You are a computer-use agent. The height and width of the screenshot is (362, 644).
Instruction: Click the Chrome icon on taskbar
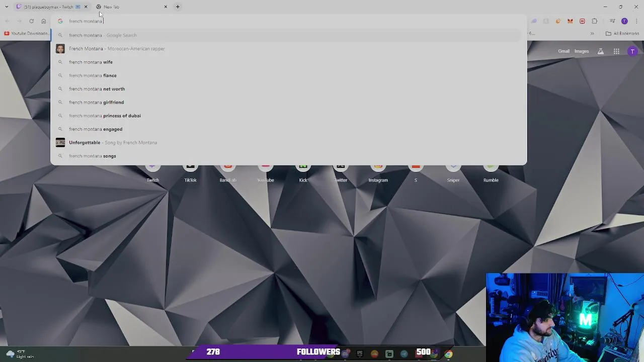tap(448, 354)
